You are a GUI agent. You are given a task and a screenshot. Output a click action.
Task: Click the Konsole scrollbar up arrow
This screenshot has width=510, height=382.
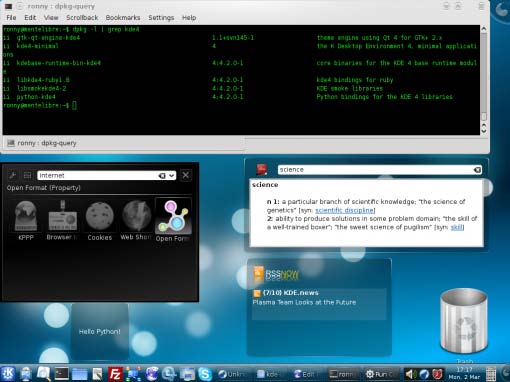click(x=484, y=29)
